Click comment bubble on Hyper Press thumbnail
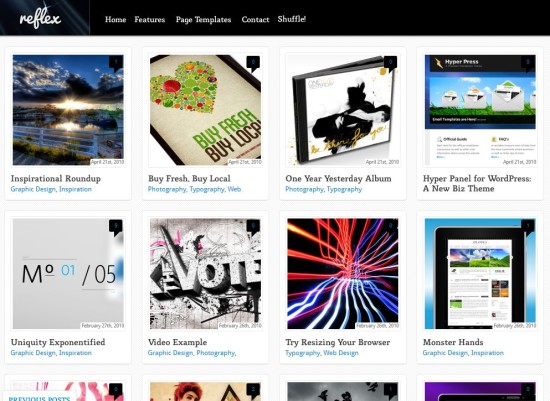The height and width of the screenshot is (401, 550). coord(528,64)
